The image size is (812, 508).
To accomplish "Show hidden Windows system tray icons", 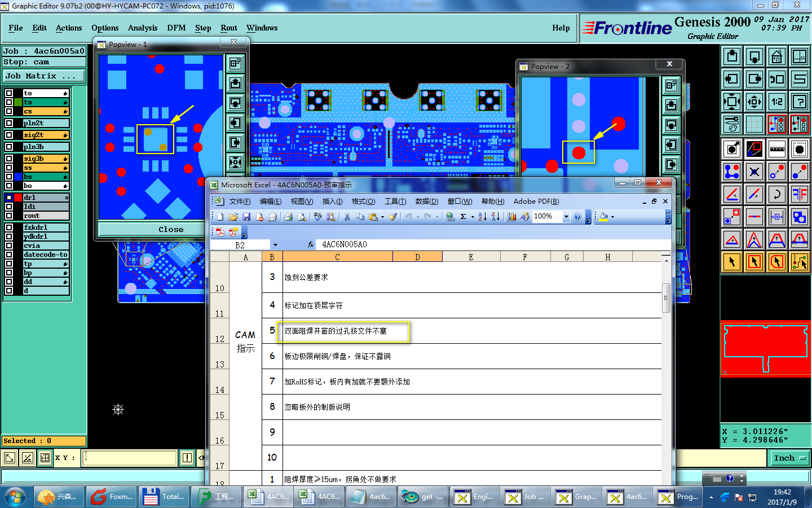I will click(711, 497).
